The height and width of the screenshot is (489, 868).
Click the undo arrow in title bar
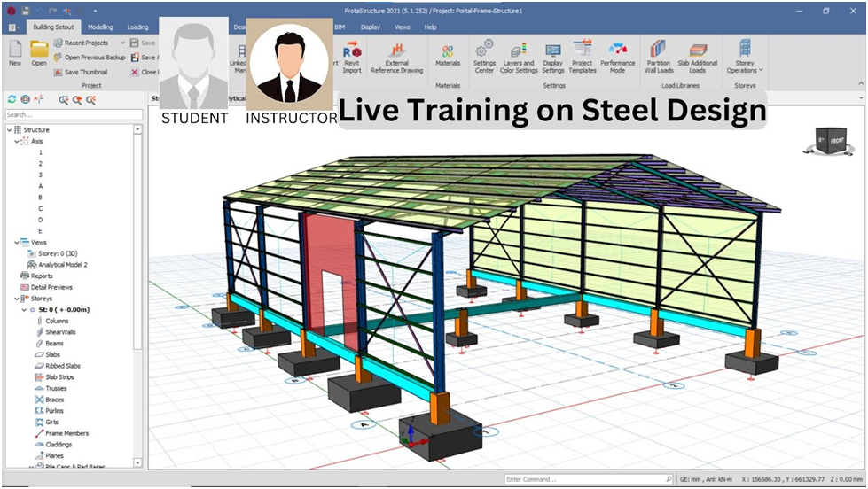41,11
